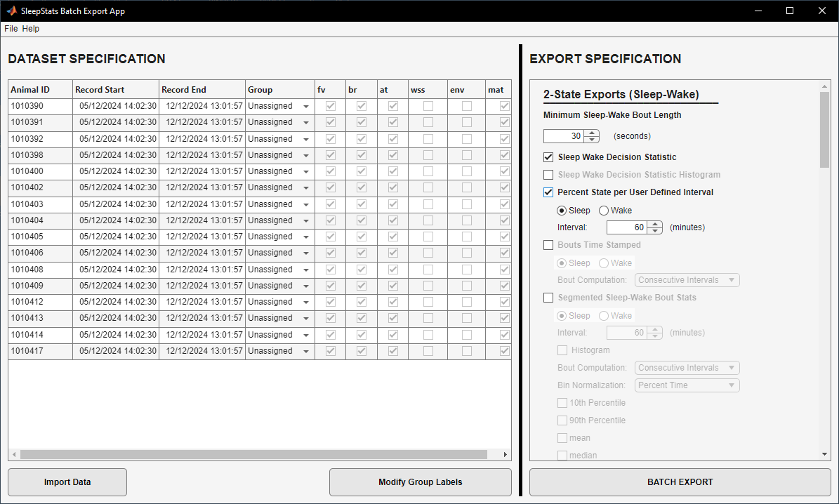This screenshot has height=504, width=839.
Task: Click the Animal ID column header
Action: 41,90
